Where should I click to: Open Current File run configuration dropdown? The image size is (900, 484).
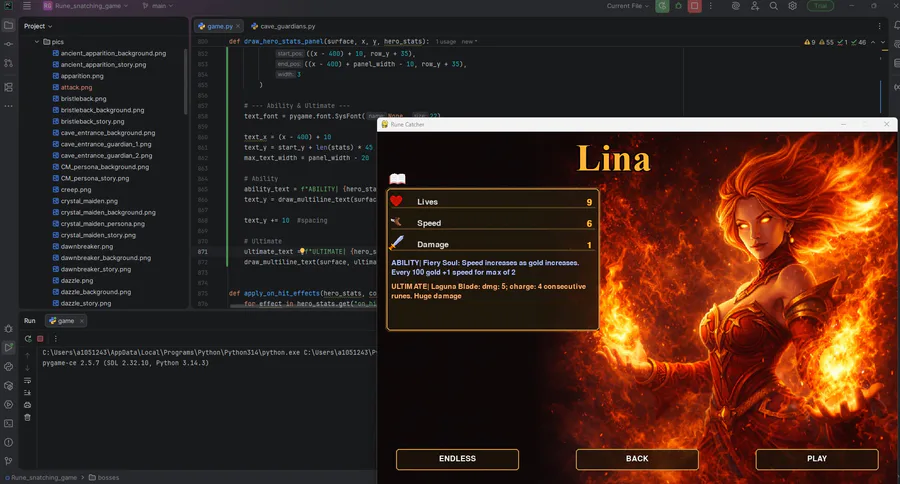tap(628, 6)
